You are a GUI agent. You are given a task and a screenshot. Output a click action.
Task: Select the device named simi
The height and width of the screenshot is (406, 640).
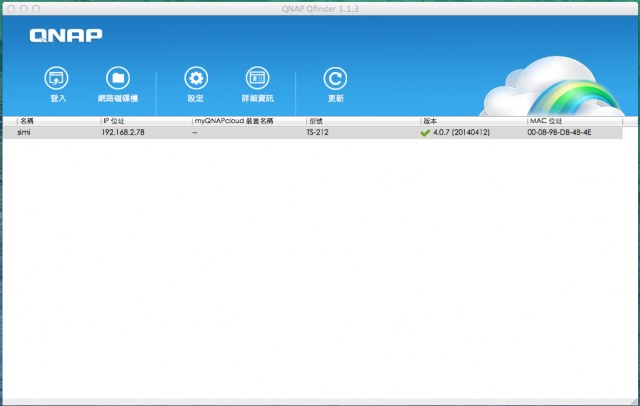[x=24, y=132]
